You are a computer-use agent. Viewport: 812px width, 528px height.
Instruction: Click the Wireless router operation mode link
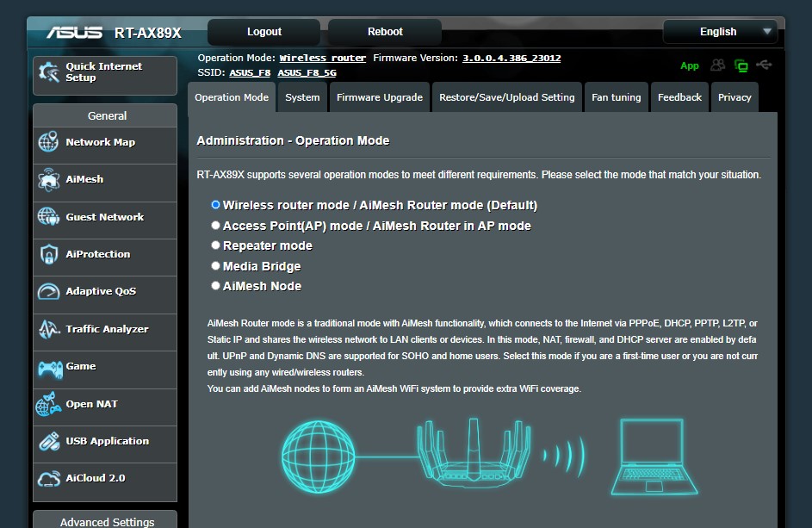coord(323,58)
